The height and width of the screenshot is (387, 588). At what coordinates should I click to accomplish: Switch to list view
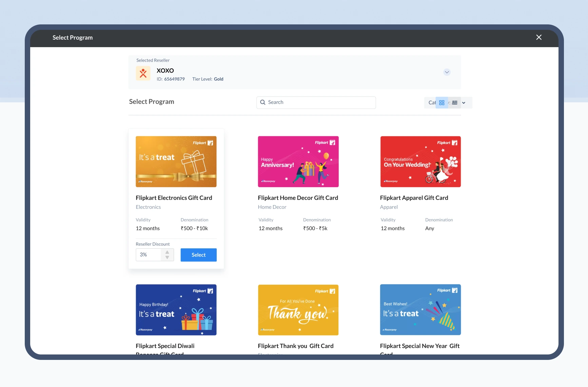[455, 103]
